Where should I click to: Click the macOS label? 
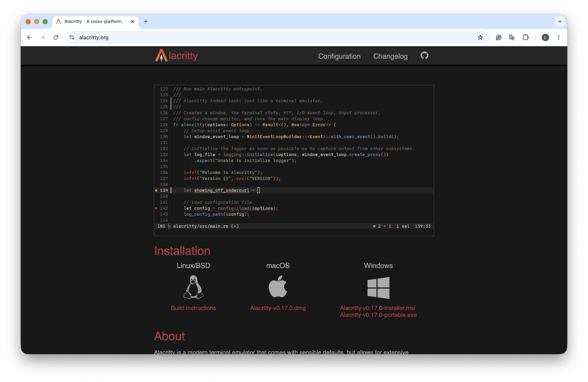pyautogui.click(x=278, y=265)
